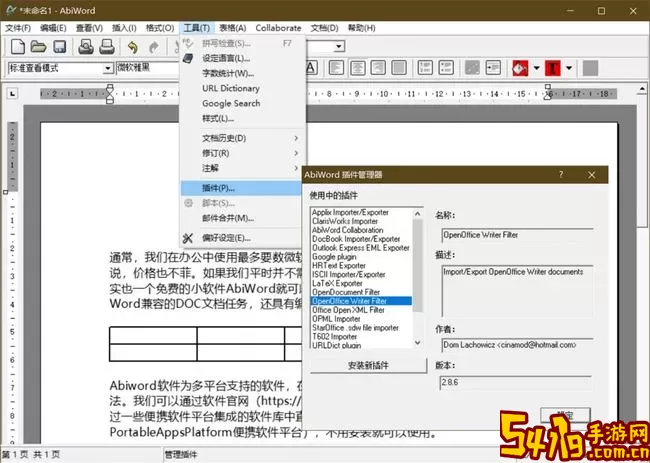Undo the last action

point(133,47)
